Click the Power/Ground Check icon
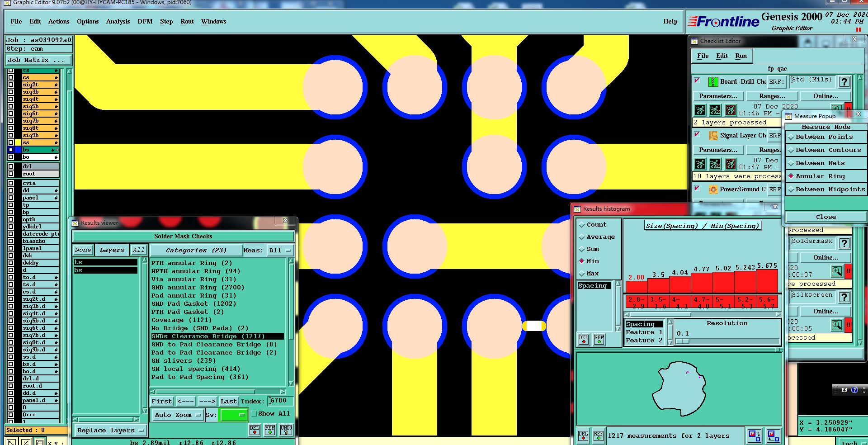Screen dimensions: 868x445 (713, 189)
